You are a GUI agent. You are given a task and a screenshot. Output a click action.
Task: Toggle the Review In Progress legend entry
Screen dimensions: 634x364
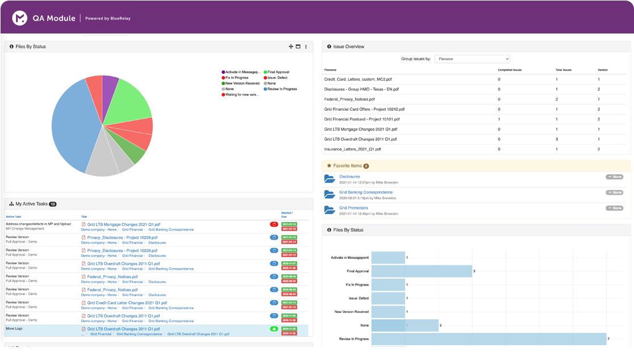coord(280,89)
